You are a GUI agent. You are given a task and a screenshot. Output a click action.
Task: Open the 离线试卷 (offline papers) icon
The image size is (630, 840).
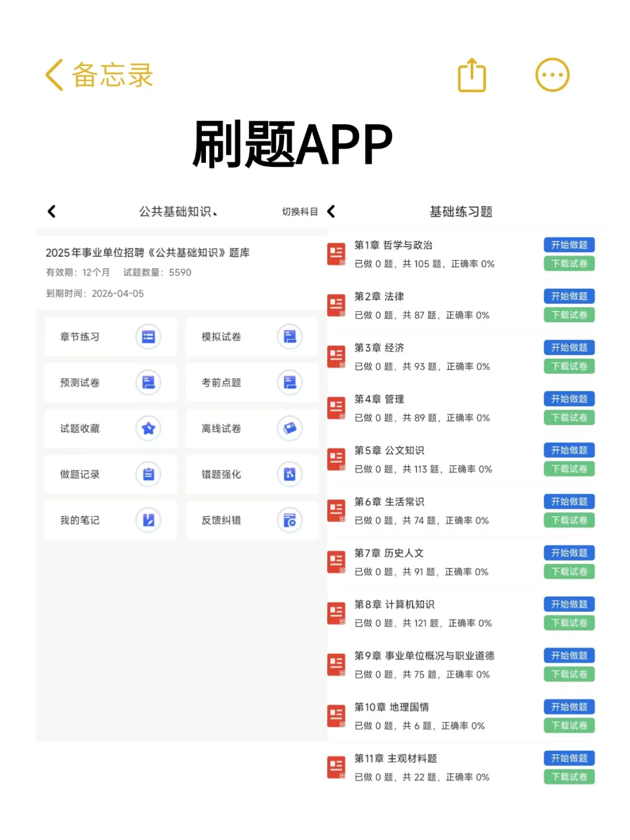coord(290,429)
